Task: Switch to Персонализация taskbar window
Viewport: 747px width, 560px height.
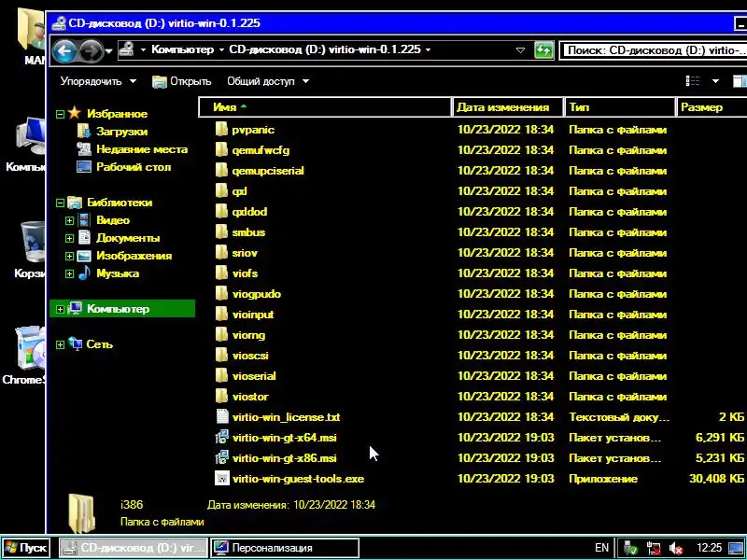Action: (x=285, y=548)
